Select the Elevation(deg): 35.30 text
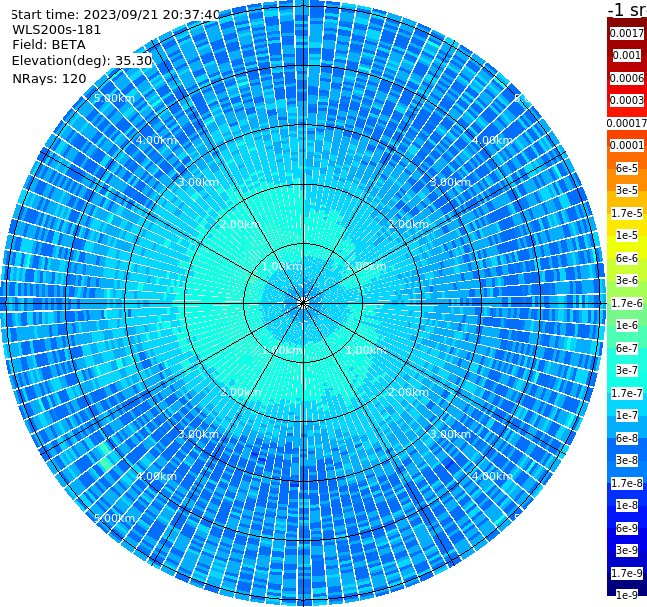Image resolution: width=647 pixels, height=607 pixels. pyautogui.click(x=82, y=61)
